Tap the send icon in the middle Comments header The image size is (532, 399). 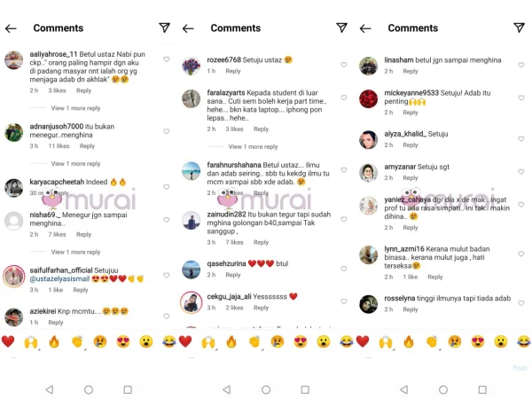point(341,27)
